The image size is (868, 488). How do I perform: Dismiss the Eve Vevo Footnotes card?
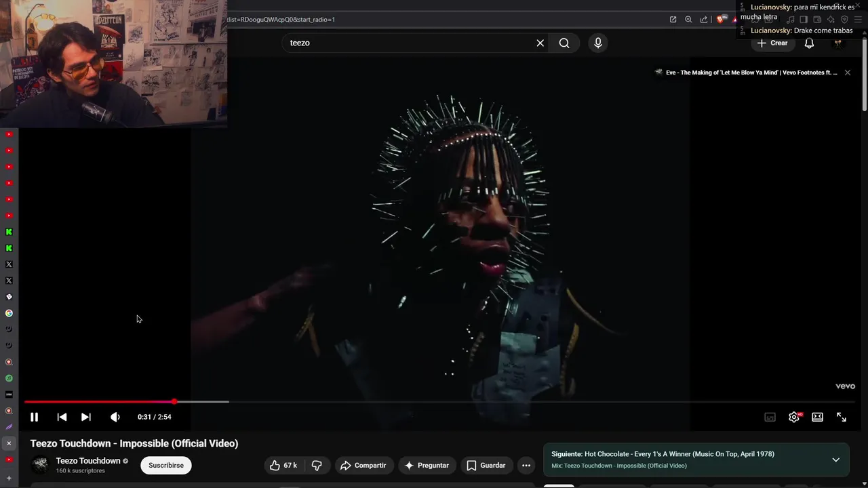[x=848, y=73]
